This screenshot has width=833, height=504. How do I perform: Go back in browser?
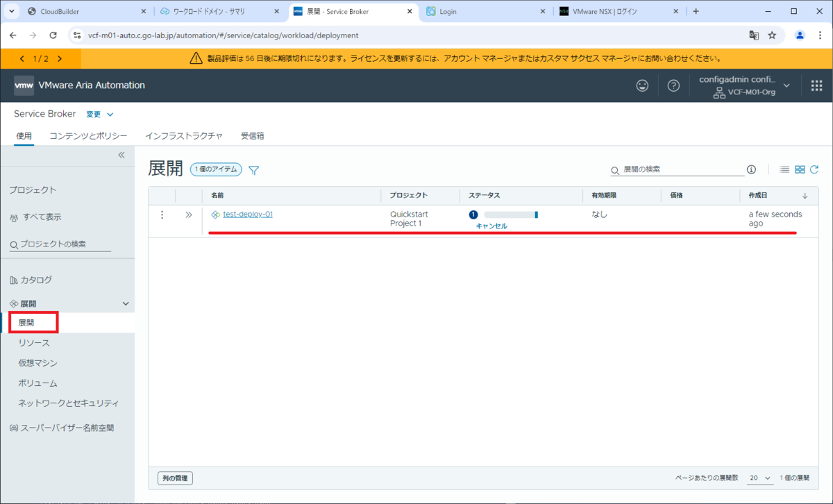(x=13, y=35)
